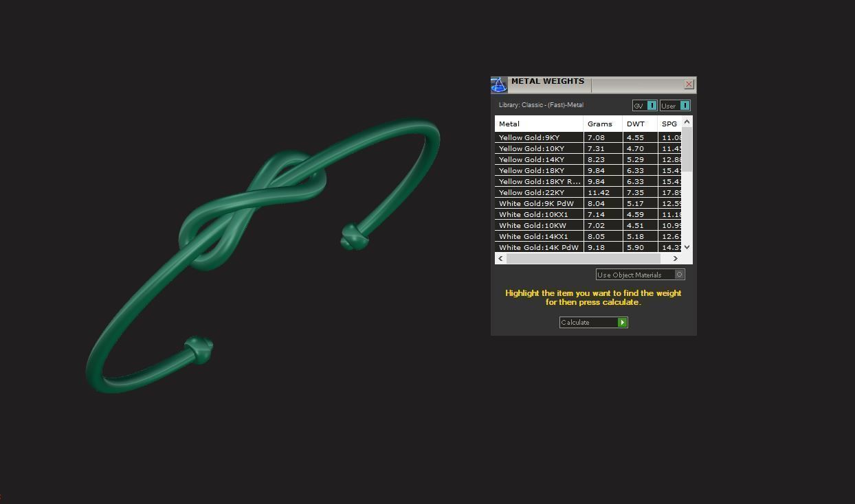The width and height of the screenshot is (855, 504).
Task: Click DWT value 4.51 for White Gold 10KW
Action: (635, 225)
